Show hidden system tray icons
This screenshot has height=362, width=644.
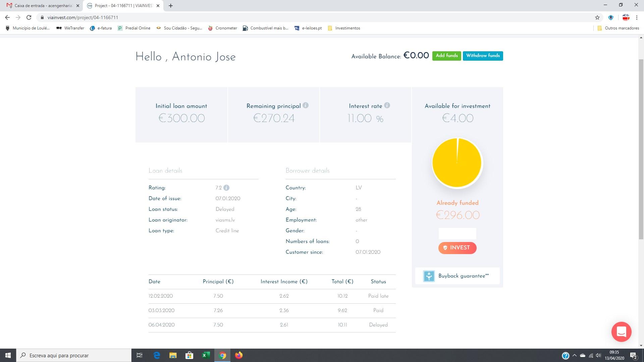(574, 355)
